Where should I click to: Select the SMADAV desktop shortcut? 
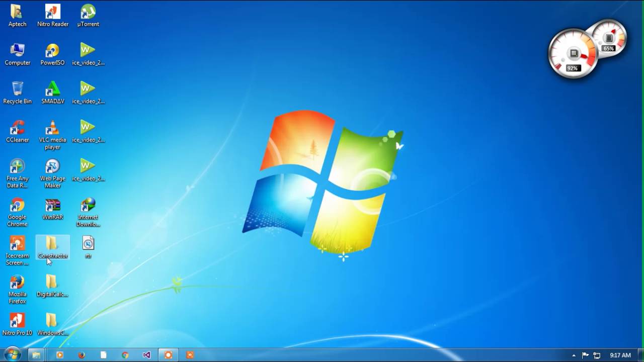53,93
